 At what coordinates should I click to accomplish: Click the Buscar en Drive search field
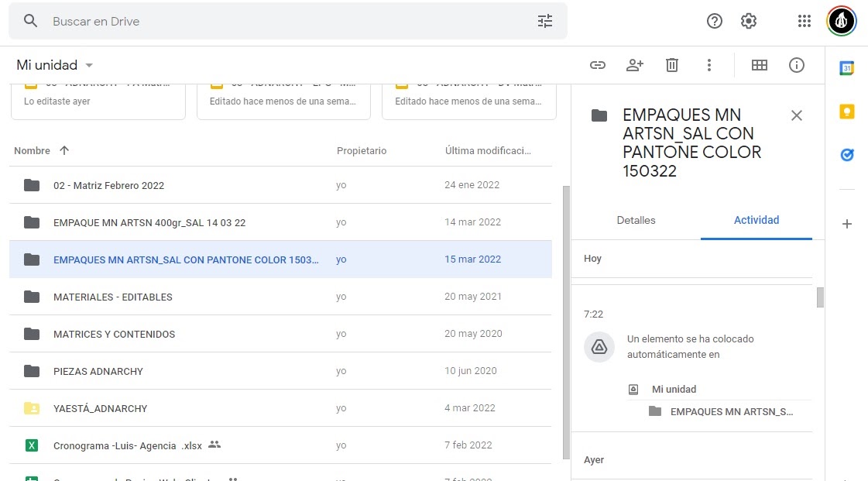tap(232, 21)
